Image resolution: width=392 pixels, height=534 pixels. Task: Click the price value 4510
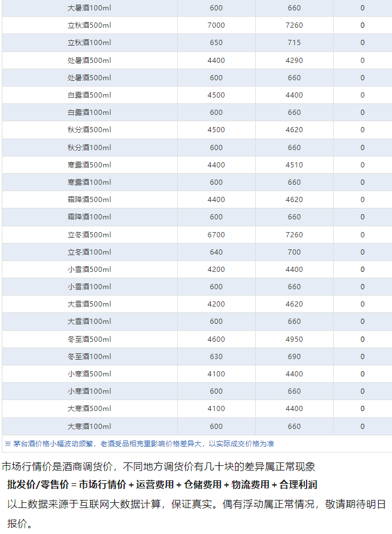pos(294,165)
